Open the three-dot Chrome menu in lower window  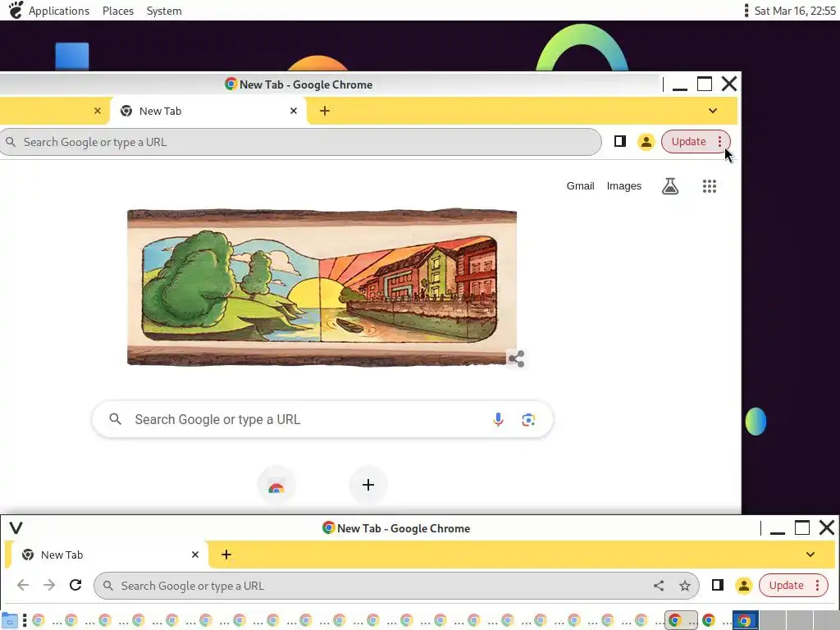tap(818, 586)
